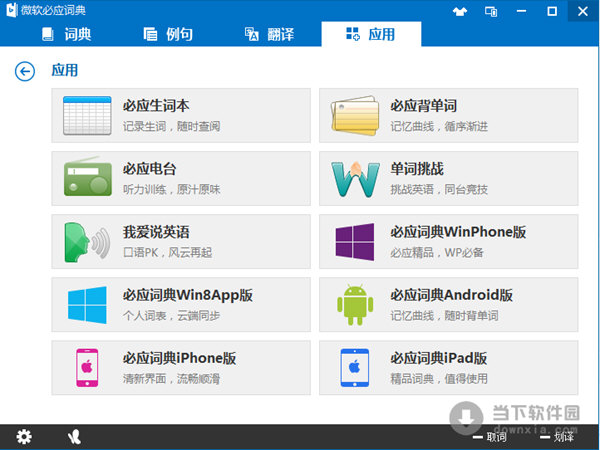Click the 记忆曲线，循序渐进 description
The image size is (600, 450).
pos(439,126)
